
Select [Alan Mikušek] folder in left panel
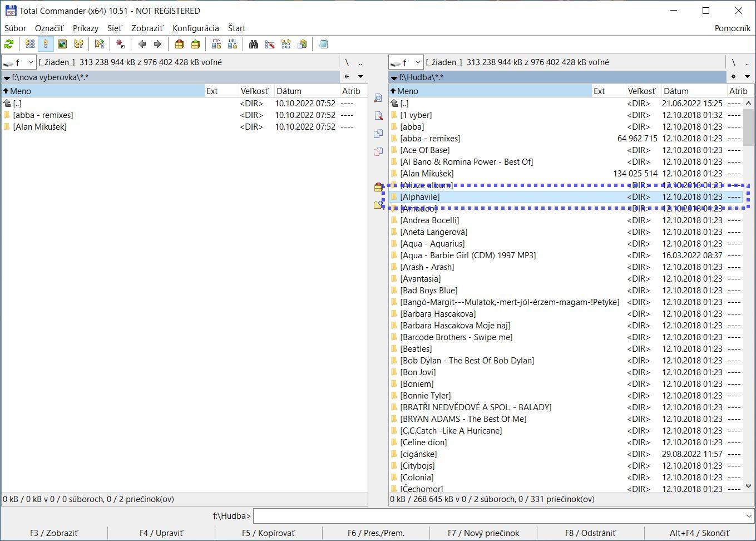pyautogui.click(x=184, y=126)
